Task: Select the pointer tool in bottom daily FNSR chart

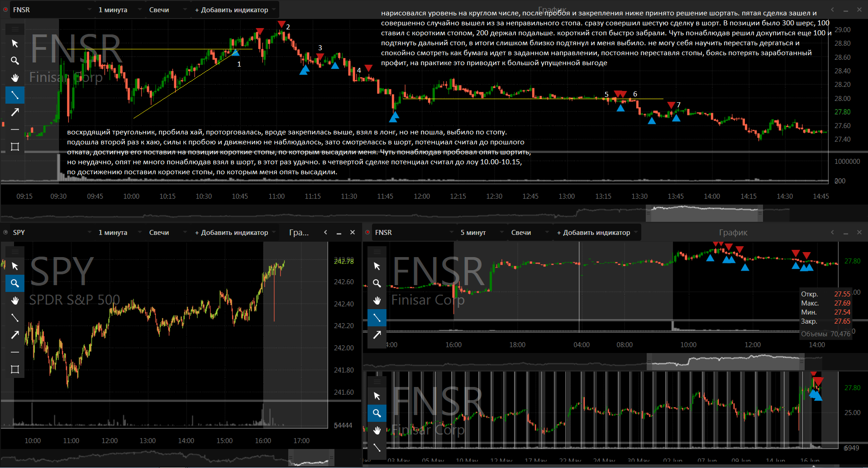Action: click(x=377, y=396)
